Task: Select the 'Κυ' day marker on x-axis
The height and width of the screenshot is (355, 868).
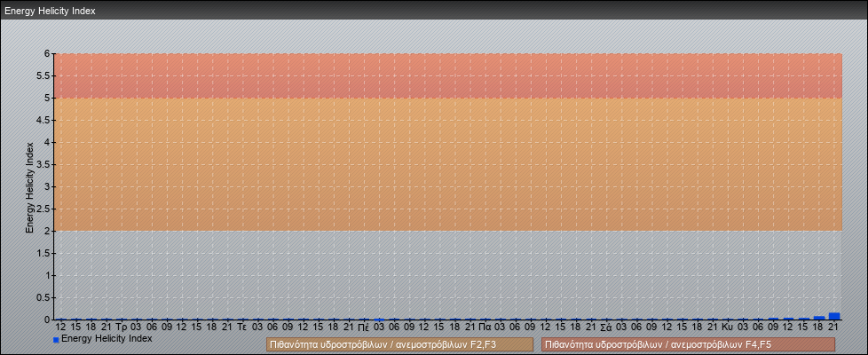Action: click(x=727, y=327)
